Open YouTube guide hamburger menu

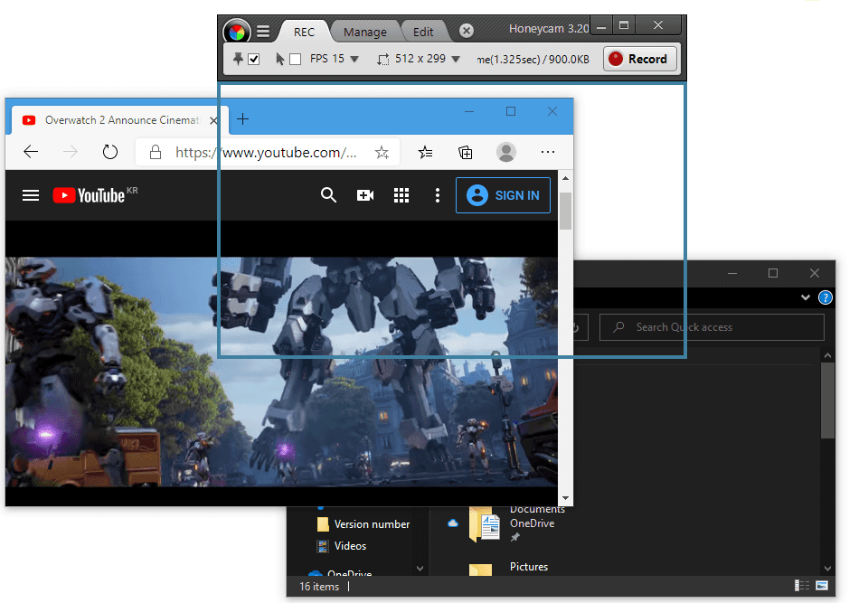(31, 195)
